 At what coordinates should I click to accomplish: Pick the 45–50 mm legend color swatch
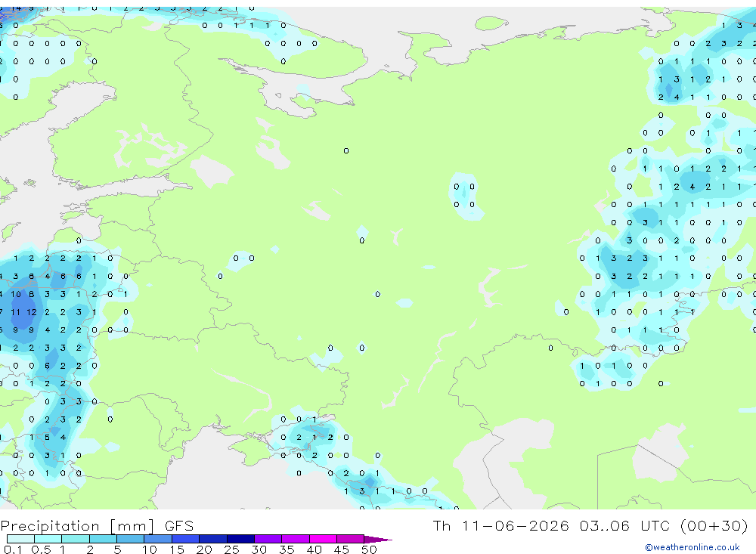pos(351,539)
